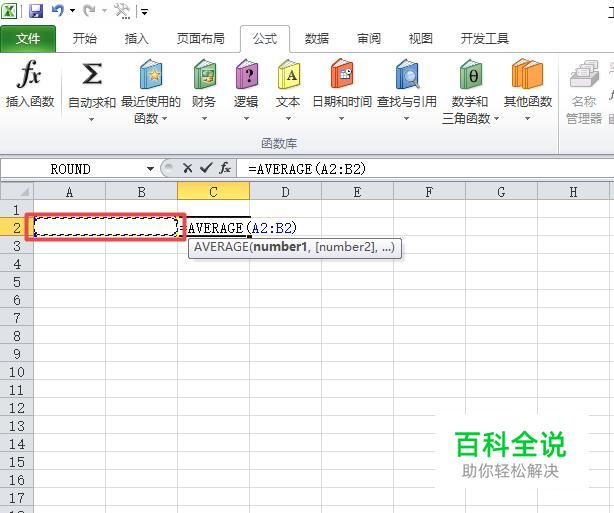Open the Recently Used functions book icon
Viewport: 614px width, 513px height.
tap(151, 74)
